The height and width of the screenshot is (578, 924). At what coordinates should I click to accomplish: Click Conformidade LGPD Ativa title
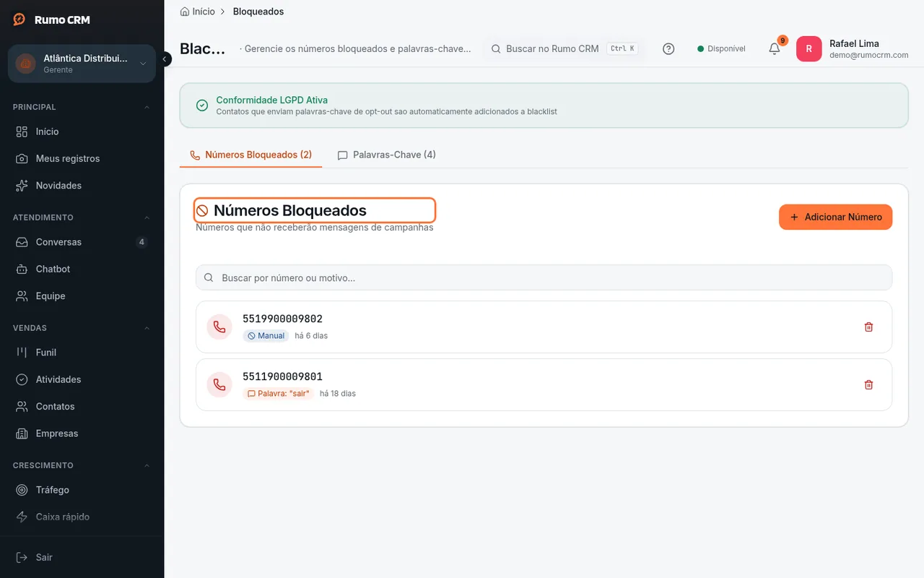click(x=272, y=100)
